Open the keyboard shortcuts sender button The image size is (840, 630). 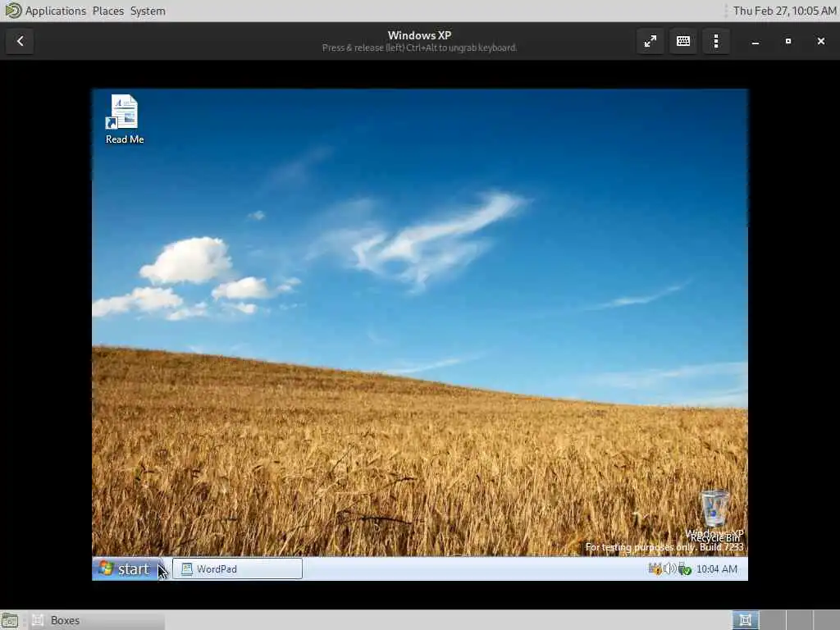683,41
